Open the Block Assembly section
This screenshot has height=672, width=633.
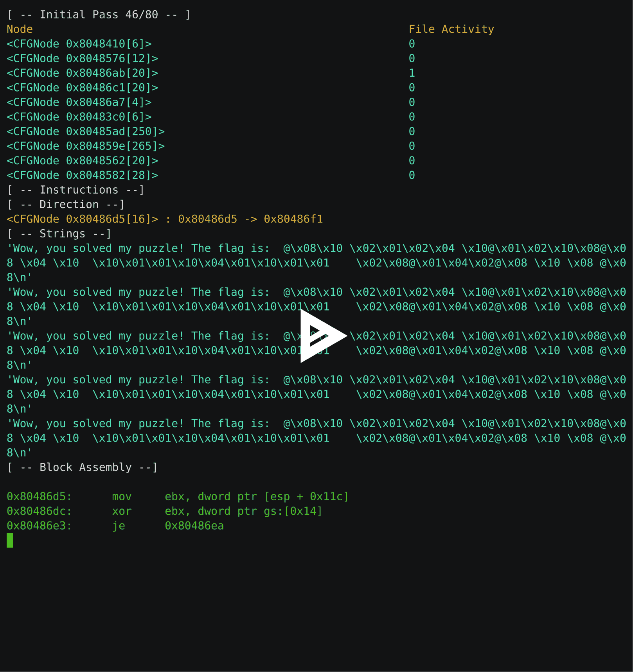[x=82, y=467]
